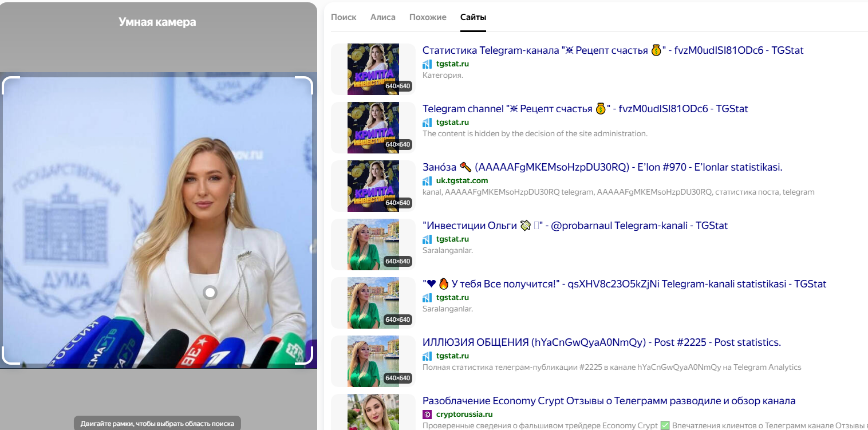Image resolution: width=868 pixels, height=430 pixels.
Task: Switch back to the Поиск tab
Action: (x=344, y=17)
